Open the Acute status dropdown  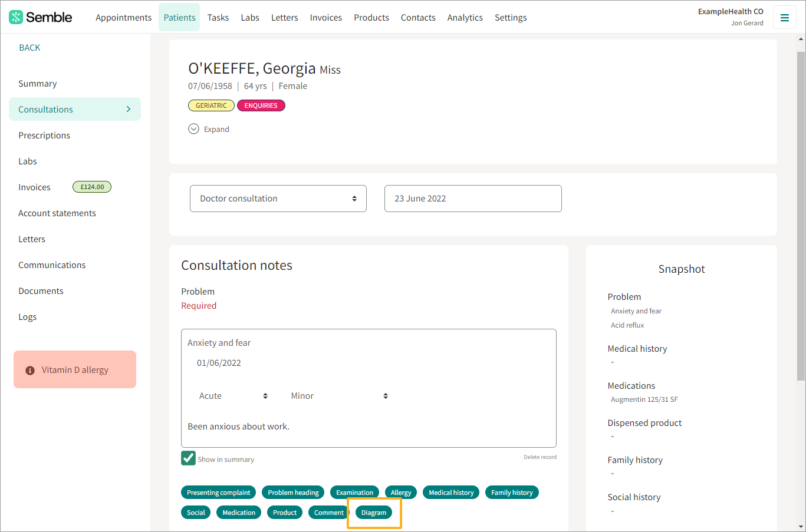point(233,396)
